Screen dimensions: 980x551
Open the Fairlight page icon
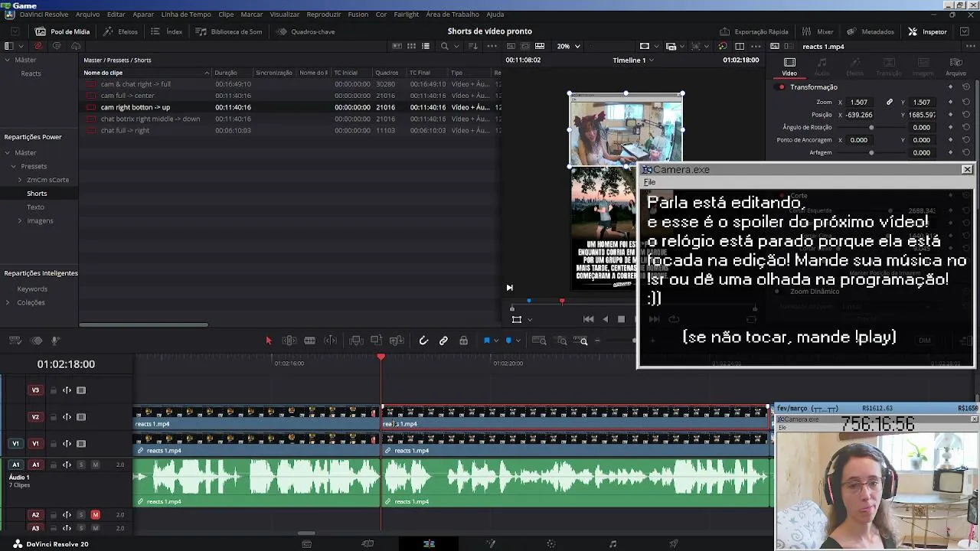click(612, 544)
